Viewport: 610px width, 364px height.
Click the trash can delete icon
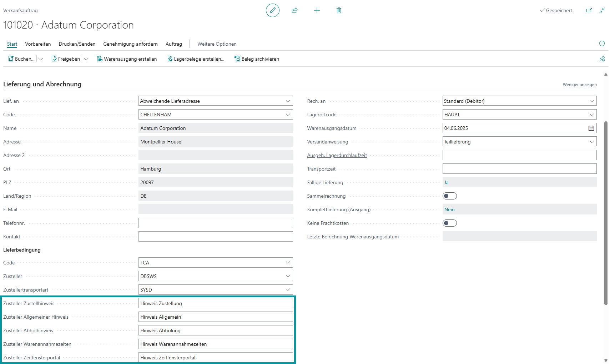339,10
